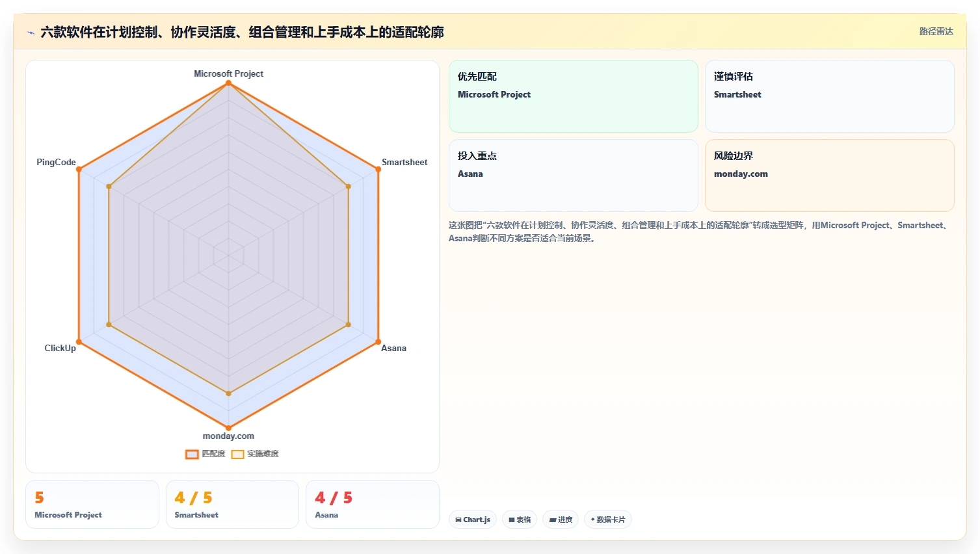Click the Smartsheet radar axis label
Viewport: 980px width, 554px height.
click(x=404, y=162)
